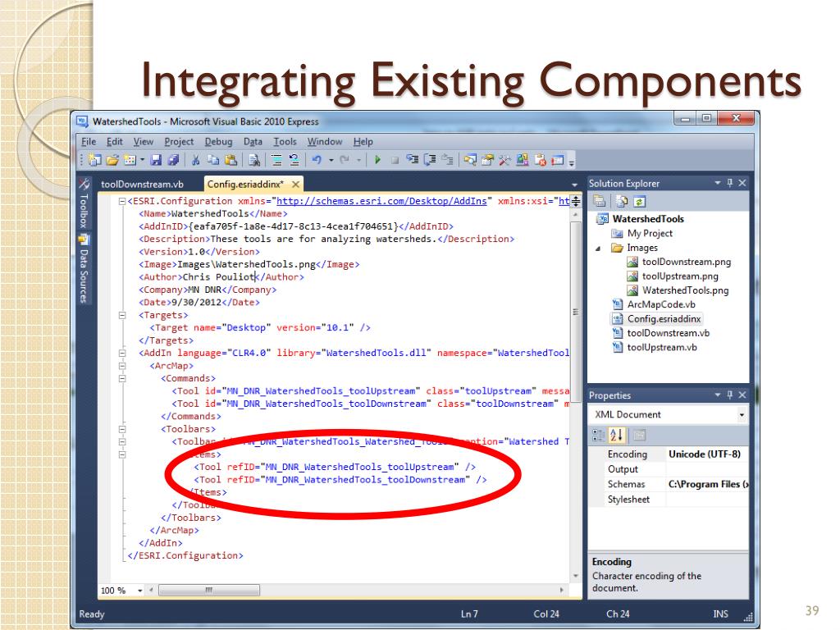Switch to the toolDownstream.vb tab
Image resolution: width=840 pixels, height=630 pixels.
(x=143, y=184)
